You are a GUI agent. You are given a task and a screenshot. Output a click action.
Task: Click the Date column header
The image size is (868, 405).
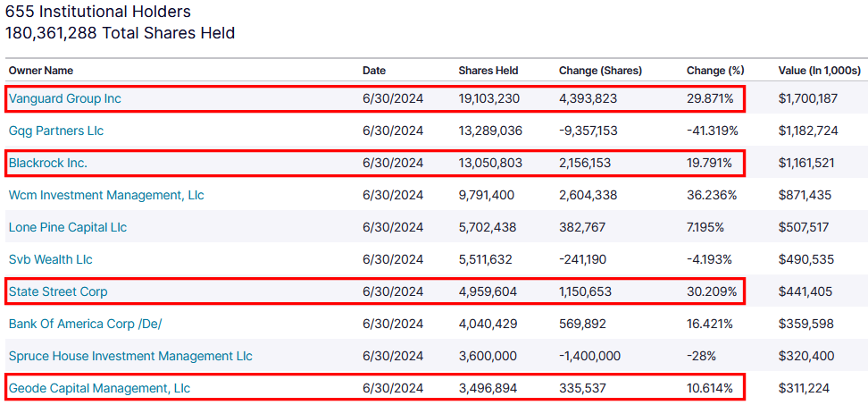pyautogui.click(x=374, y=71)
